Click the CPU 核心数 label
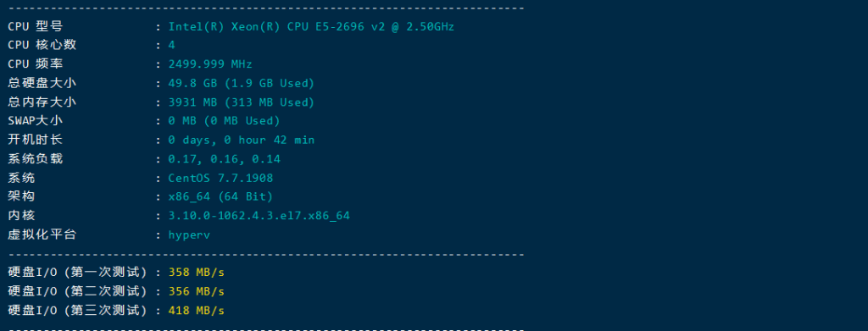 (x=42, y=46)
